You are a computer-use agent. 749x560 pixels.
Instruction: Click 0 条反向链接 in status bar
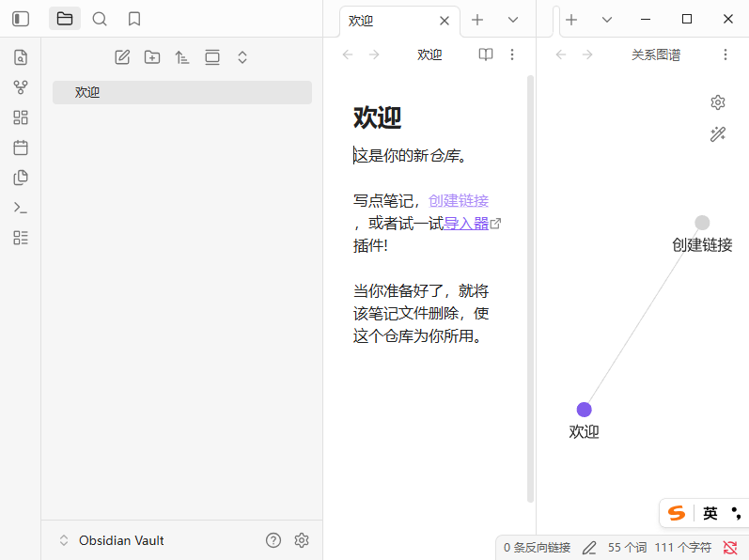[537, 548]
